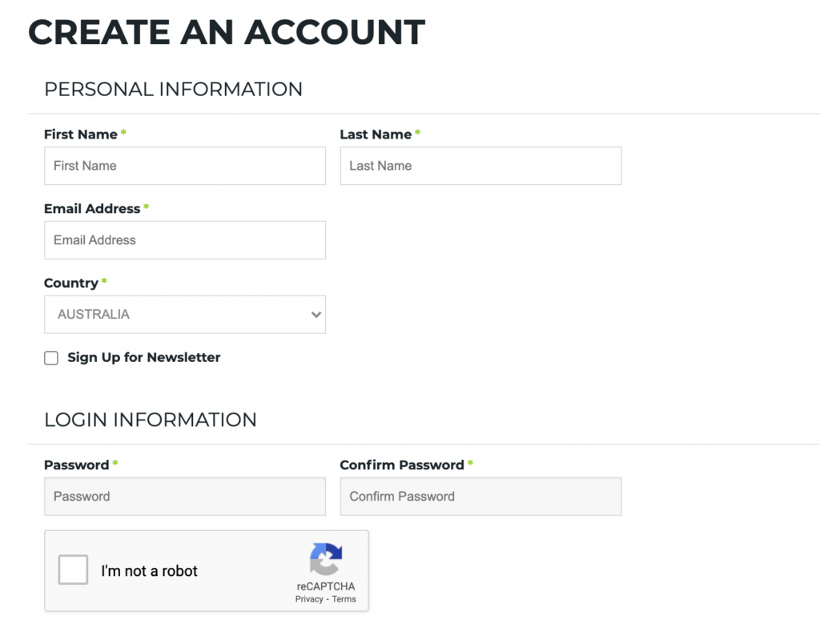Click the Email Address field label

coord(92,209)
